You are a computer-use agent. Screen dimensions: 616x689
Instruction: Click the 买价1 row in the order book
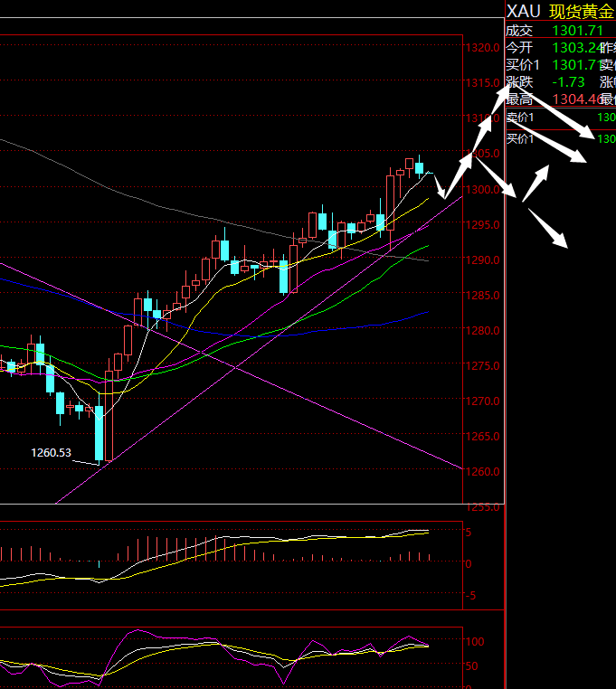(x=561, y=139)
